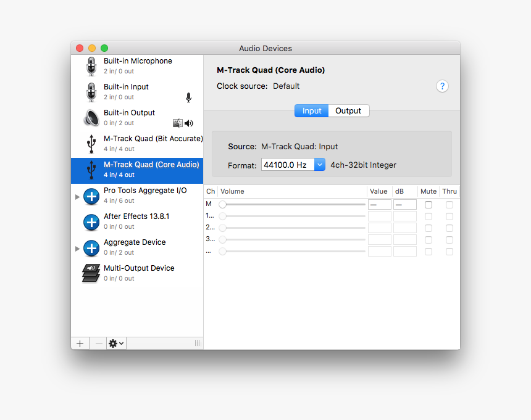The image size is (531, 420).
Task: Click the Built-in Microphone device icon
Action: pos(91,66)
